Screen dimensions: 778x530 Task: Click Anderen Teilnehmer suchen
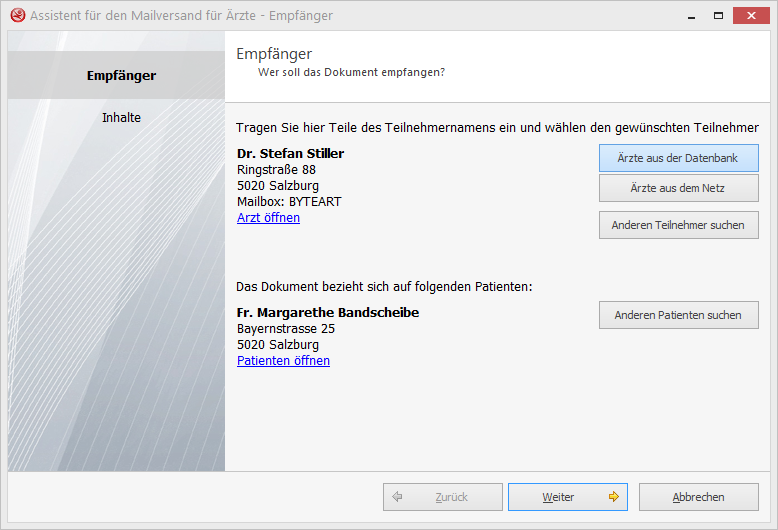coord(678,225)
